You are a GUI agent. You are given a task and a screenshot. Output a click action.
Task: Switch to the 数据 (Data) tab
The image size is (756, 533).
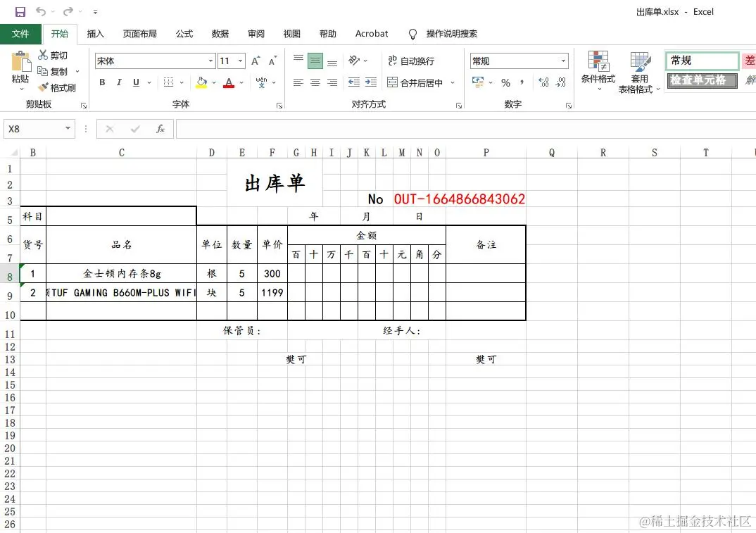(220, 34)
